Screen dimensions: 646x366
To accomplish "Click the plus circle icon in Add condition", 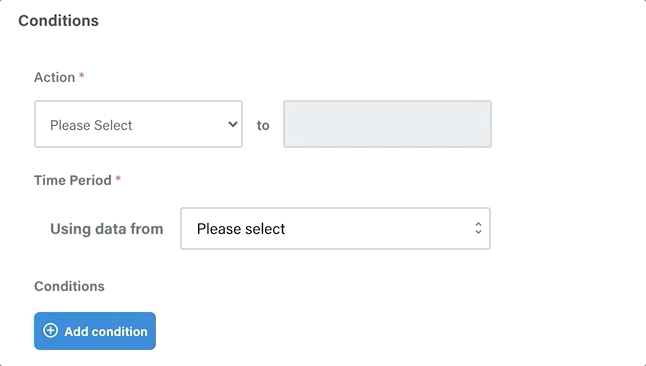I will pyautogui.click(x=51, y=331).
